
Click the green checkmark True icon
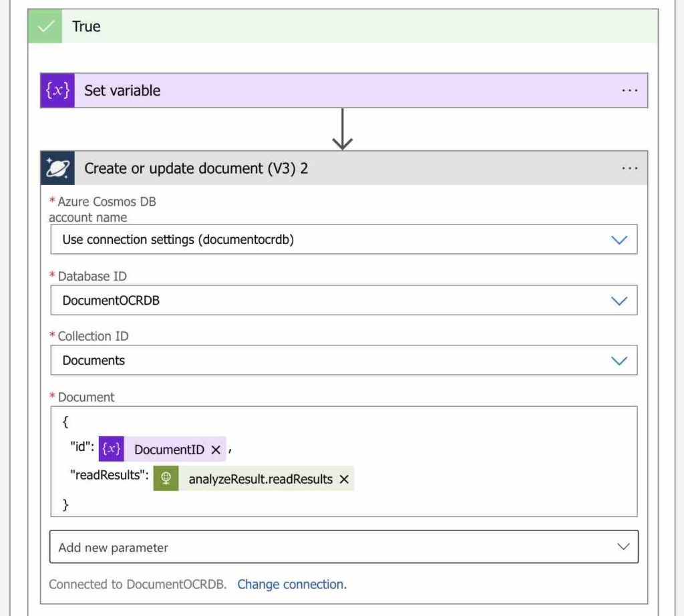click(x=45, y=27)
